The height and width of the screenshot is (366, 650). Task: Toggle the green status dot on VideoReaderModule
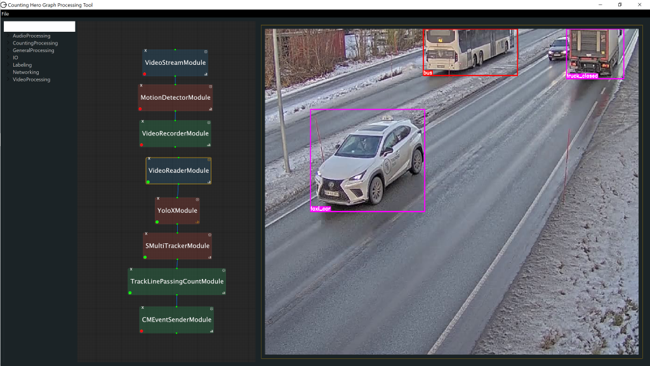(x=148, y=182)
